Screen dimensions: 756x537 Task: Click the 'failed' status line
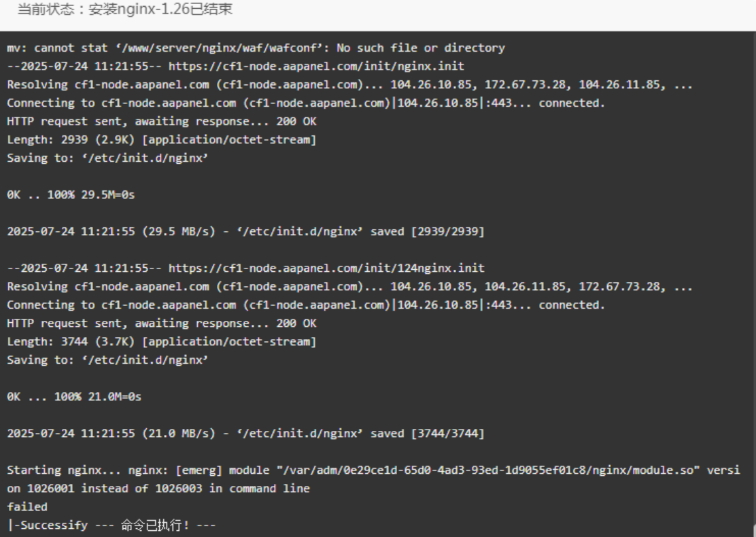tap(27, 506)
